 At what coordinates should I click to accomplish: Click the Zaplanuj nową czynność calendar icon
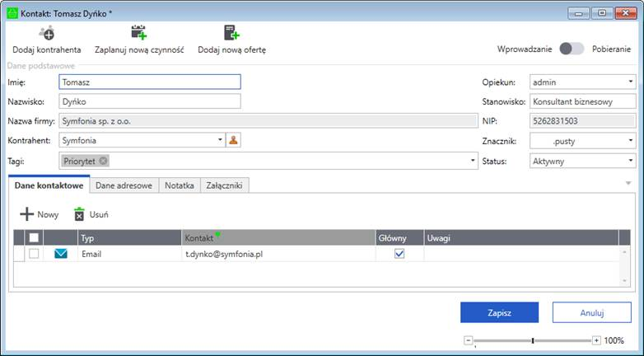[x=138, y=32]
